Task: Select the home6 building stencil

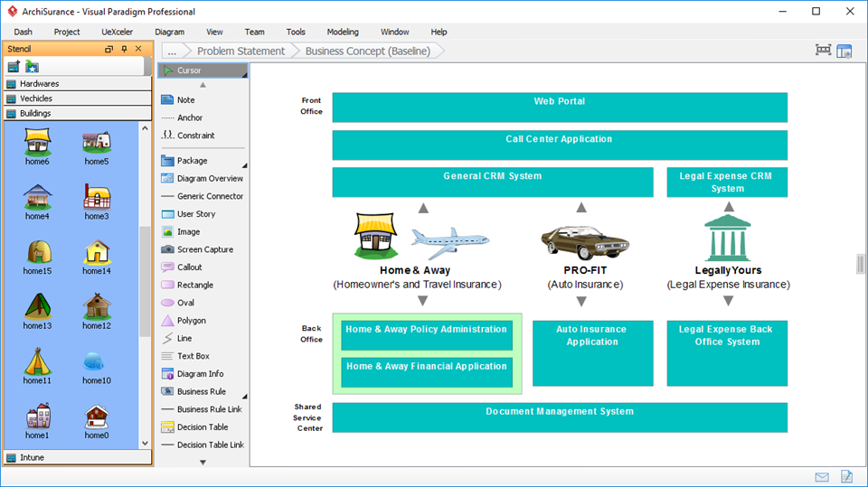Action: point(37,146)
